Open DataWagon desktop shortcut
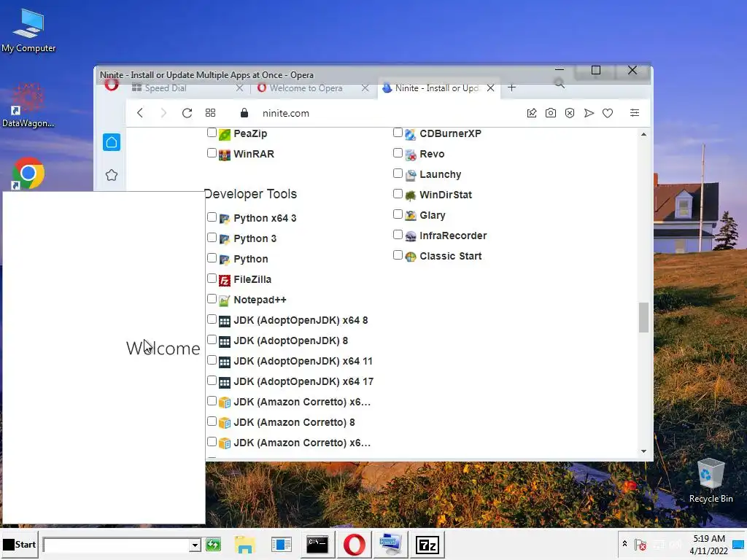747x560 pixels. (x=28, y=106)
